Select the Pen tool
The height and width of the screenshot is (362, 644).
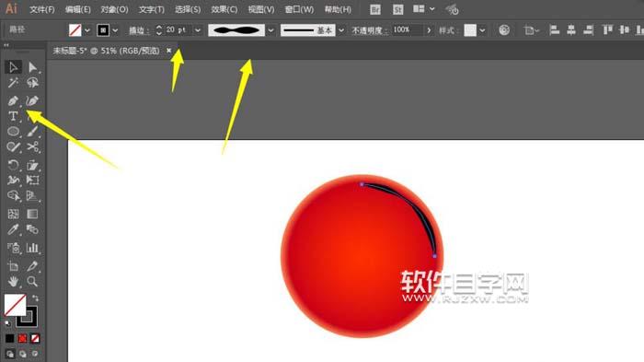[13, 100]
